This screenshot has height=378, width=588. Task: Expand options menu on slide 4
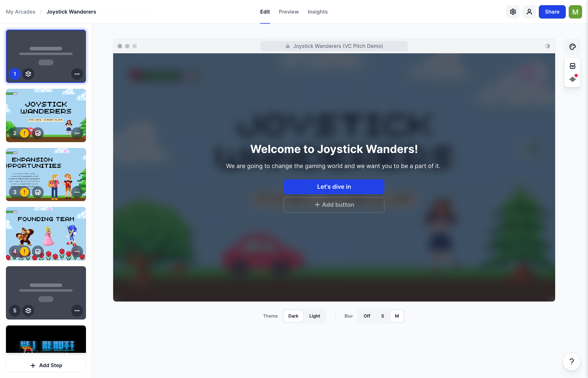coord(77,251)
